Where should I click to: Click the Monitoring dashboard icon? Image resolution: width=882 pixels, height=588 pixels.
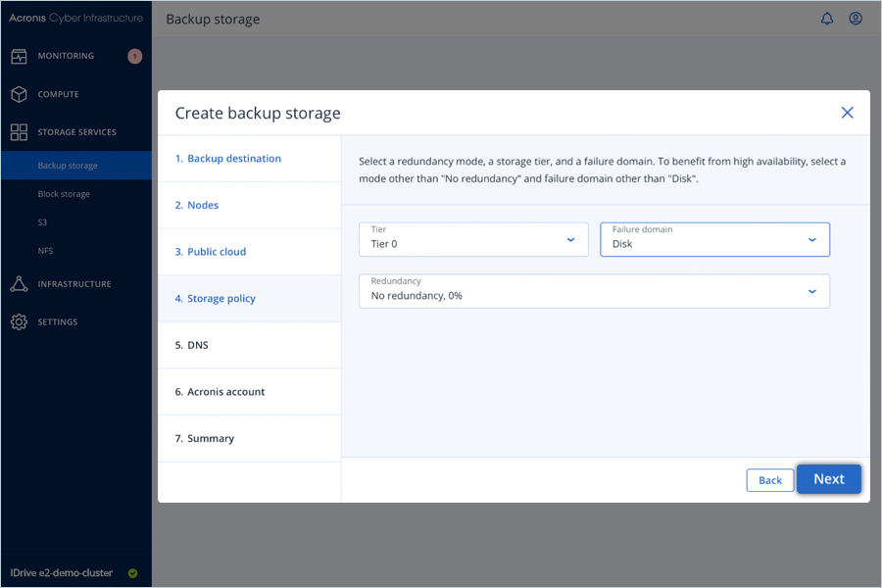(x=19, y=56)
